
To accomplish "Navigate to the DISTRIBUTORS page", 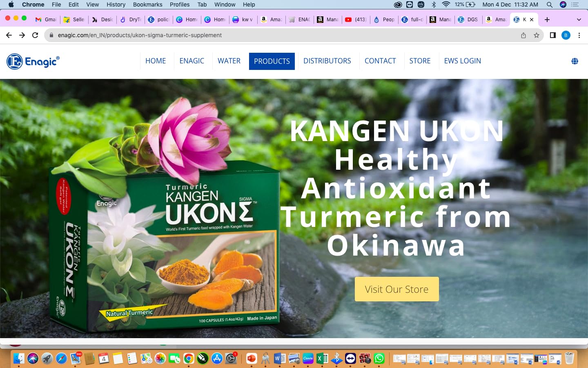I will pyautogui.click(x=327, y=61).
